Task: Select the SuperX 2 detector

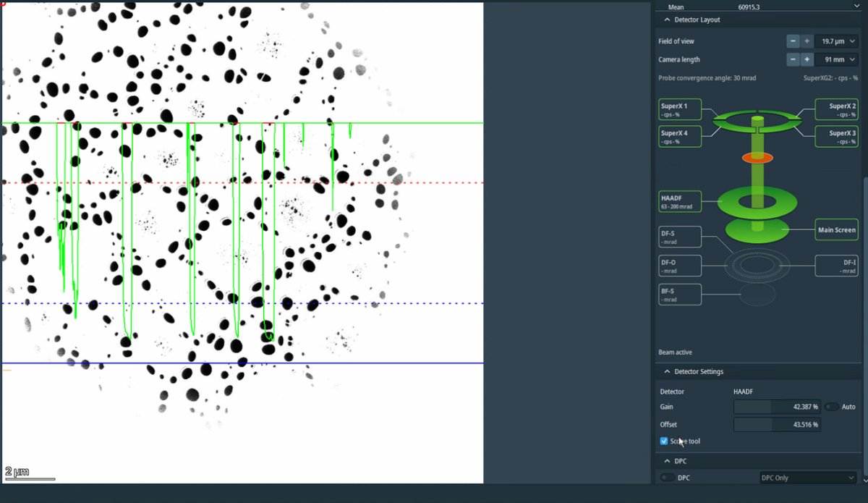Action: [836, 109]
